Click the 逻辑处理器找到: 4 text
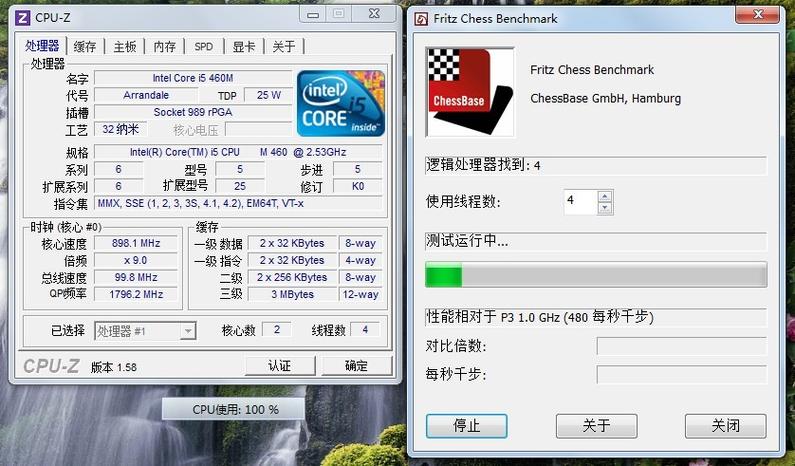This screenshot has width=795, height=466. pyautogui.click(x=483, y=165)
